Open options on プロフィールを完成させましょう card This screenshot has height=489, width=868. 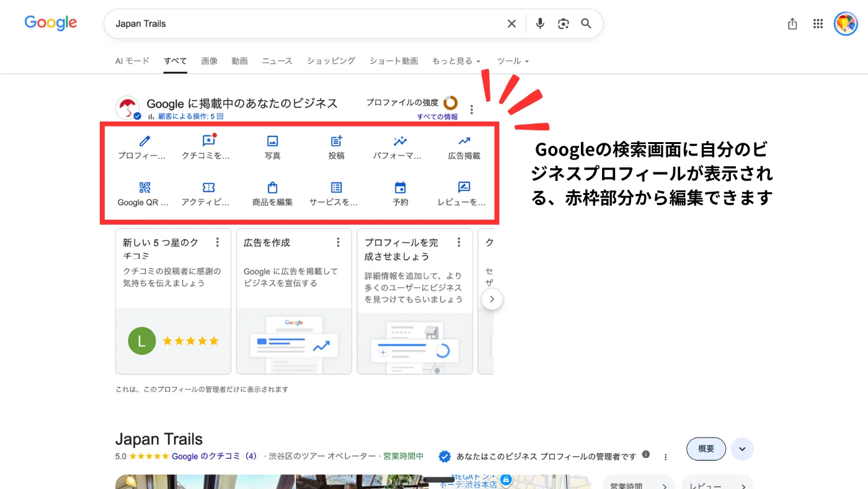(x=459, y=242)
